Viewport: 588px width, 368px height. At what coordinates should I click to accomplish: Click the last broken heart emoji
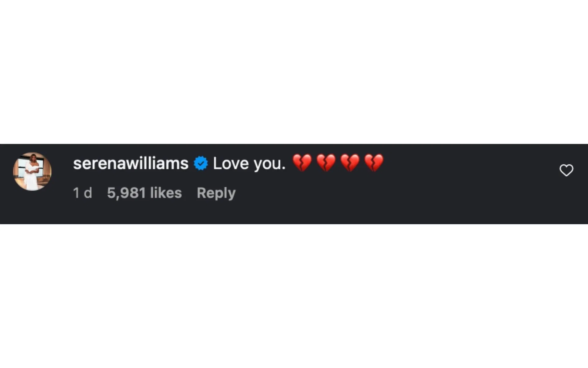click(374, 163)
